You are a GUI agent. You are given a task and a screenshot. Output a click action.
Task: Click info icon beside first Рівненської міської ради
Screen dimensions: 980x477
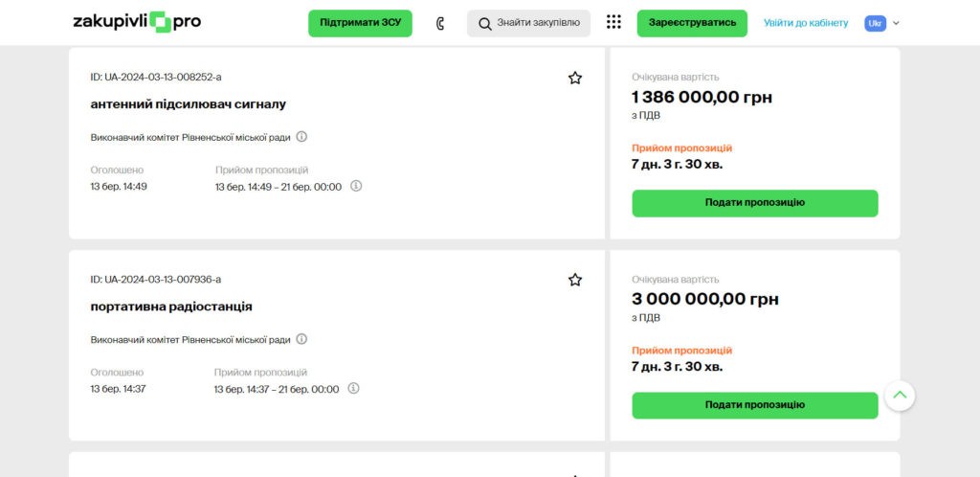[x=301, y=137]
